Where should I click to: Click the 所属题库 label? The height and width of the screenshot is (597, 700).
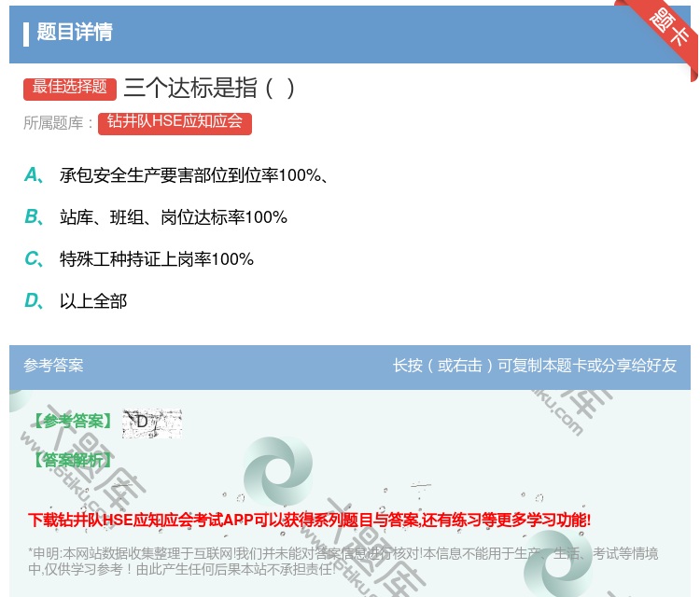coord(58,123)
